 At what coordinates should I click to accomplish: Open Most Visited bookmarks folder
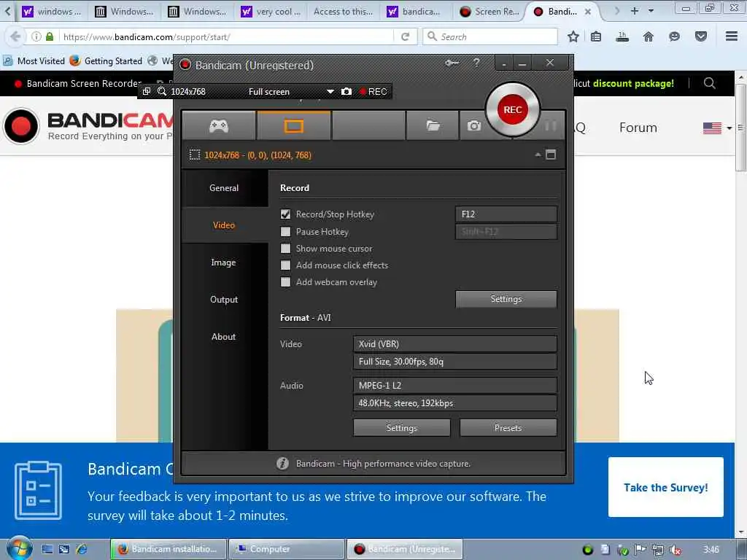point(34,61)
